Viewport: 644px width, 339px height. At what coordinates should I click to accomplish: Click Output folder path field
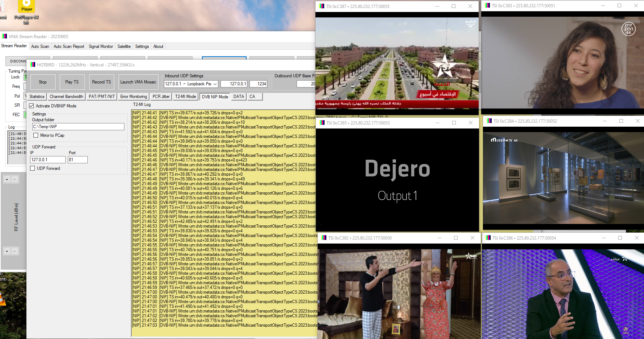click(78, 127)
